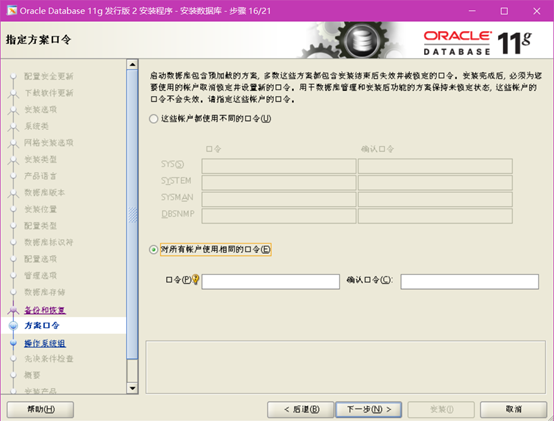
Task: Click the 数据库版本 step text
Action: pos(45,192)
